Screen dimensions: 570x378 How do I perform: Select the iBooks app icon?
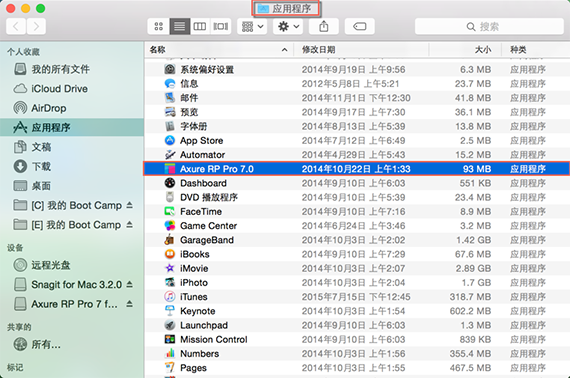click(170, 254)
